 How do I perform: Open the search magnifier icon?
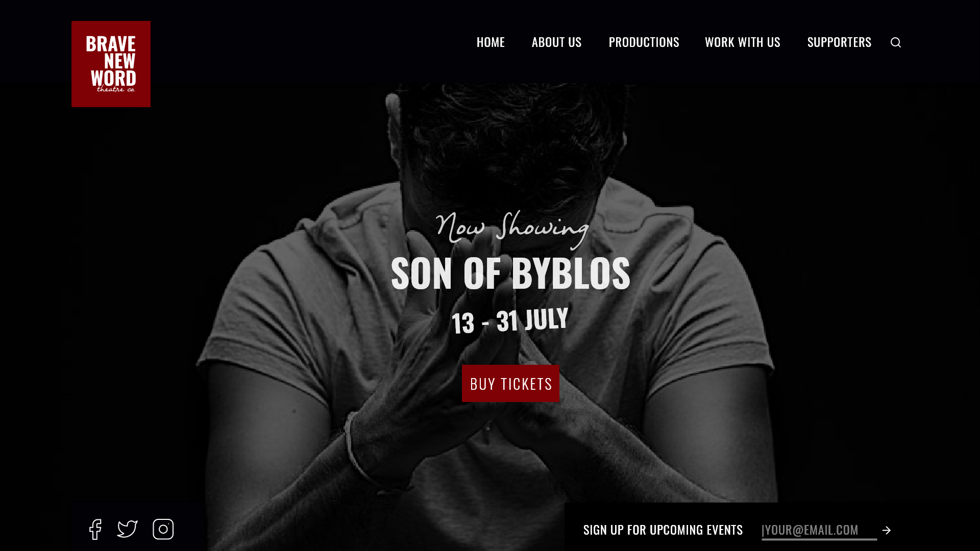click(x=896, y=42)
